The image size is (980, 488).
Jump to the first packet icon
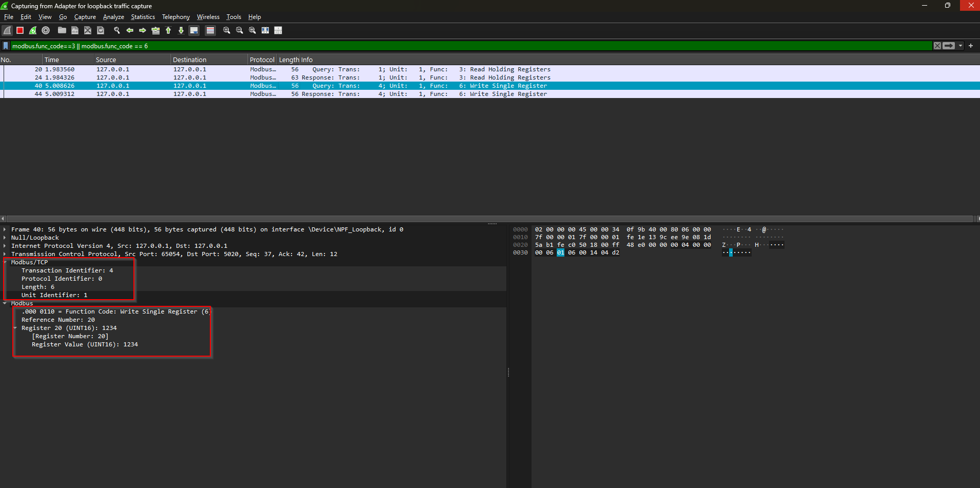click(168, 30)
